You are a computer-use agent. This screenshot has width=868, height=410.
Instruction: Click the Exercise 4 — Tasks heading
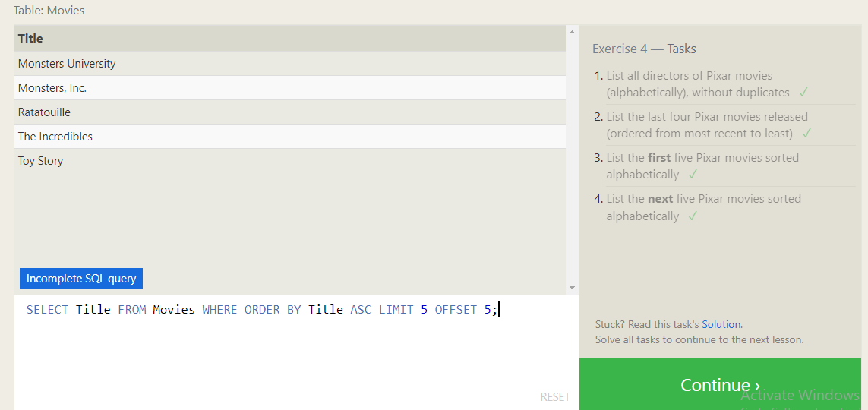pos(644,49)
